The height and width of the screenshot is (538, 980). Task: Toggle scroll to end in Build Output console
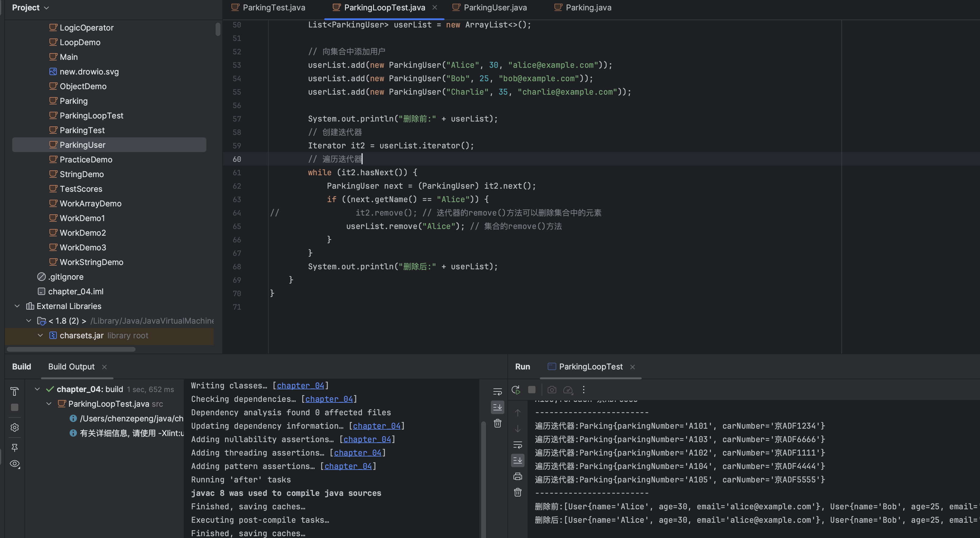pyautogui.click(x=497, y=407)
